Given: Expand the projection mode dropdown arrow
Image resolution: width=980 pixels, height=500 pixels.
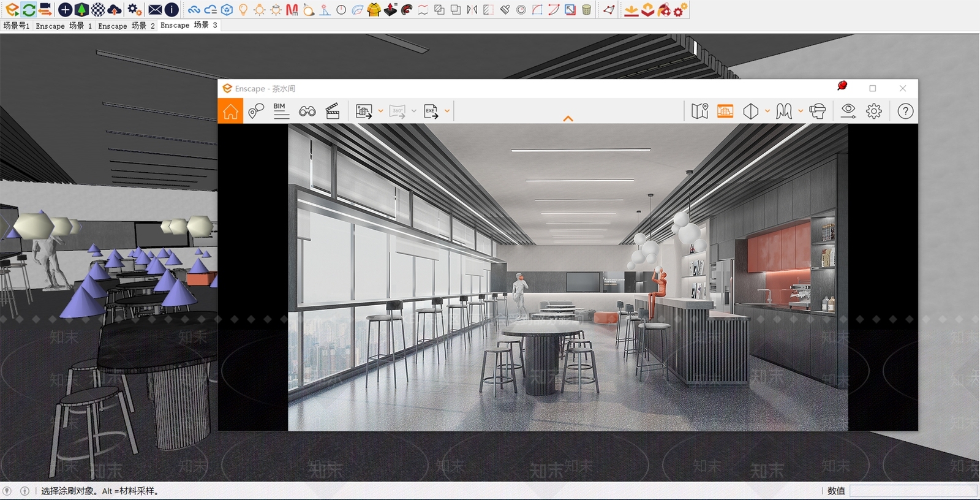Looking at the screenshot, I should (767, 111).
